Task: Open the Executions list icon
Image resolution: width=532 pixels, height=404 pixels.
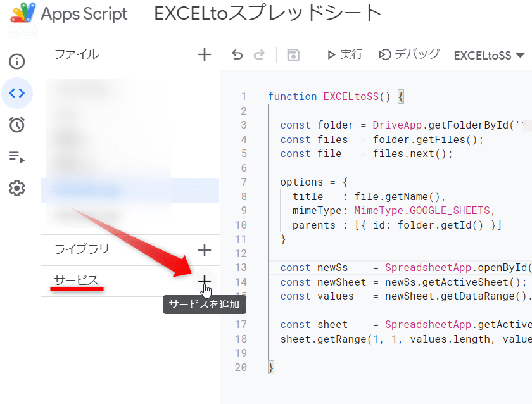Action: 16,156
